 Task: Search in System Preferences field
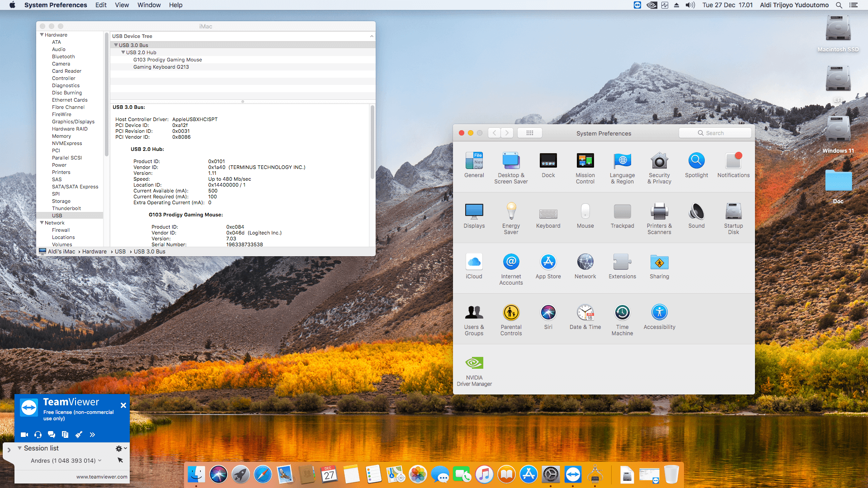[x=715, y=133]
